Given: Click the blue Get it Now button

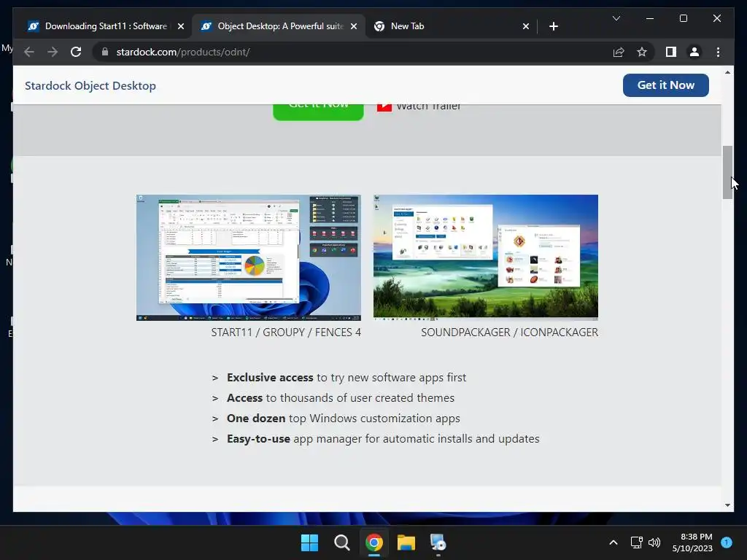Looking at the screenshot, I should [665, 85].
